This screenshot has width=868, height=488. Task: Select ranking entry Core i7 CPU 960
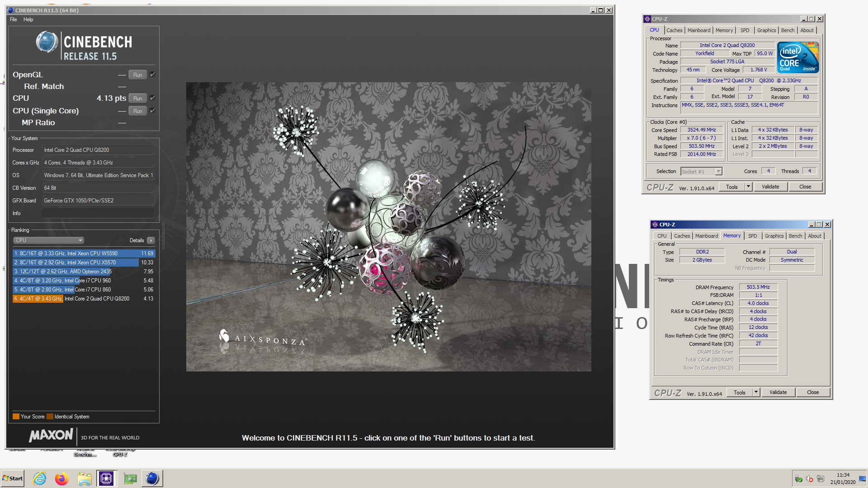(x=84, y=281)
